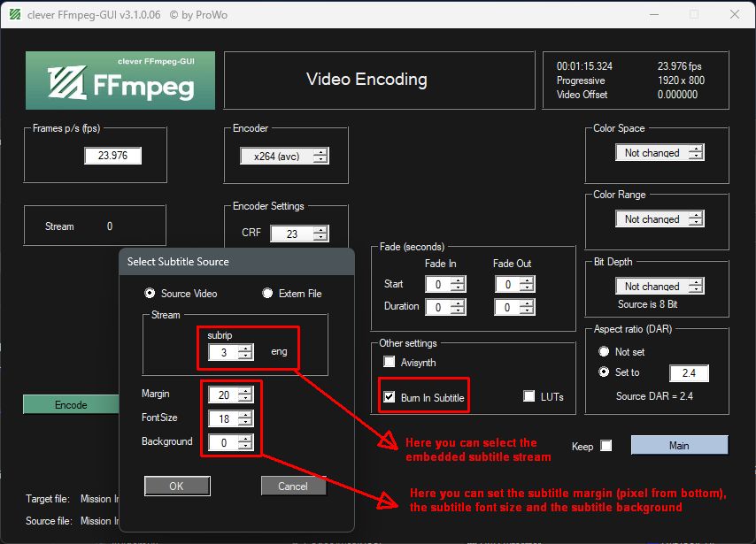Cancel the Select Subtitle Source dialog
The image size is (756, 544).
coord(293,486)
